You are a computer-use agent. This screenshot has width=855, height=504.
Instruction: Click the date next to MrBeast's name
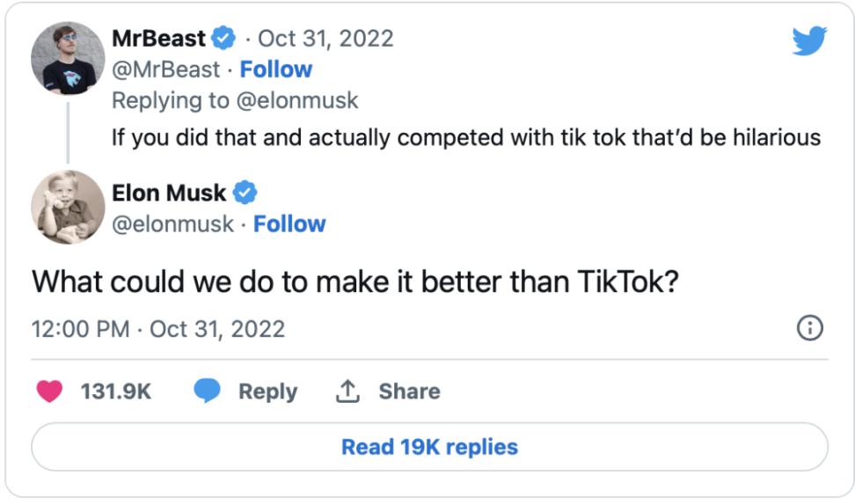[x=325, y=39]
